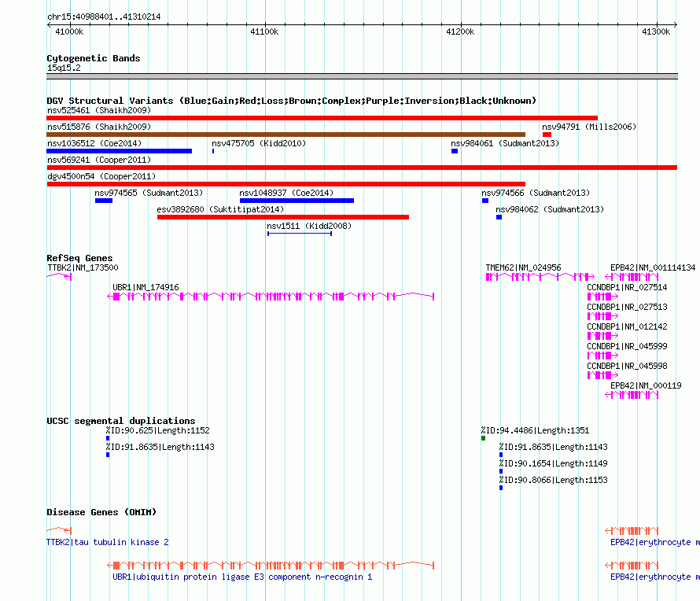Click the dgv4500n54 (Cooper2011) label
This screenshot has width=700, height=601.
(x=101, y=176)
